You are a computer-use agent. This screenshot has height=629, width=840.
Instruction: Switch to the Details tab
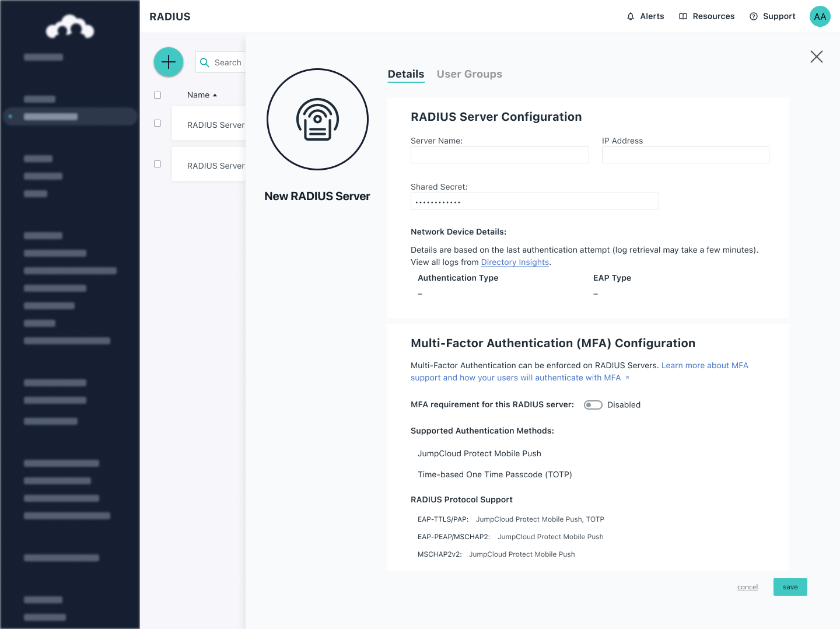(x=406, y=74)
